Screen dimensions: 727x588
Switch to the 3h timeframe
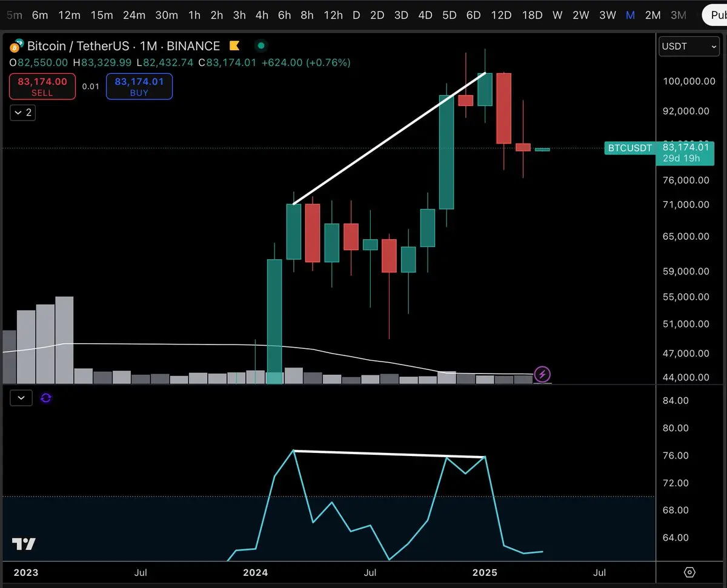(x=239, y=15)
